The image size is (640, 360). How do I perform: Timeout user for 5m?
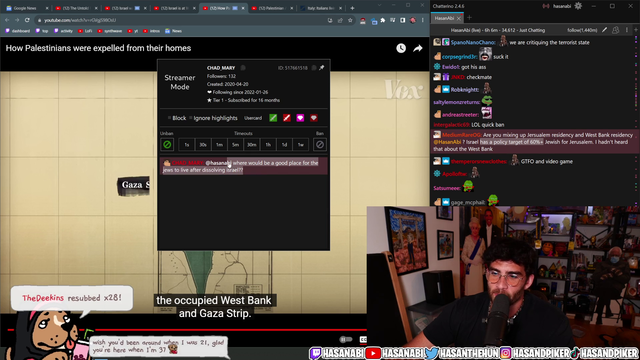point(236,144)
